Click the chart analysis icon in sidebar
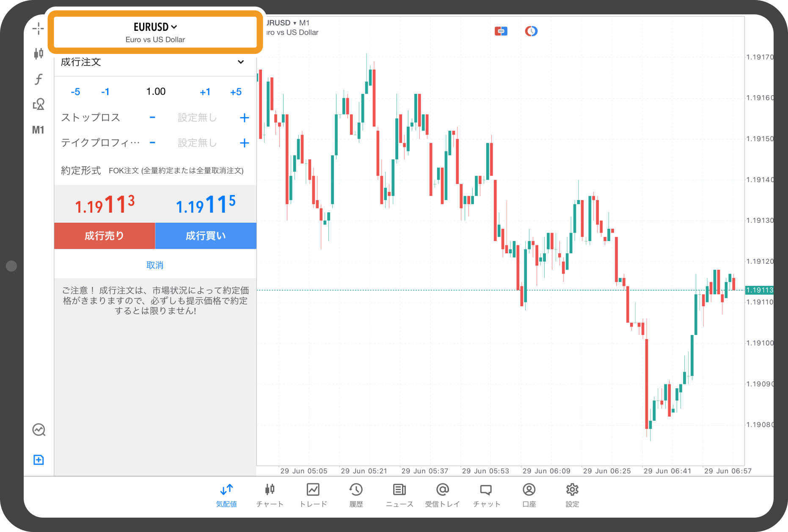 coord(39,430)
